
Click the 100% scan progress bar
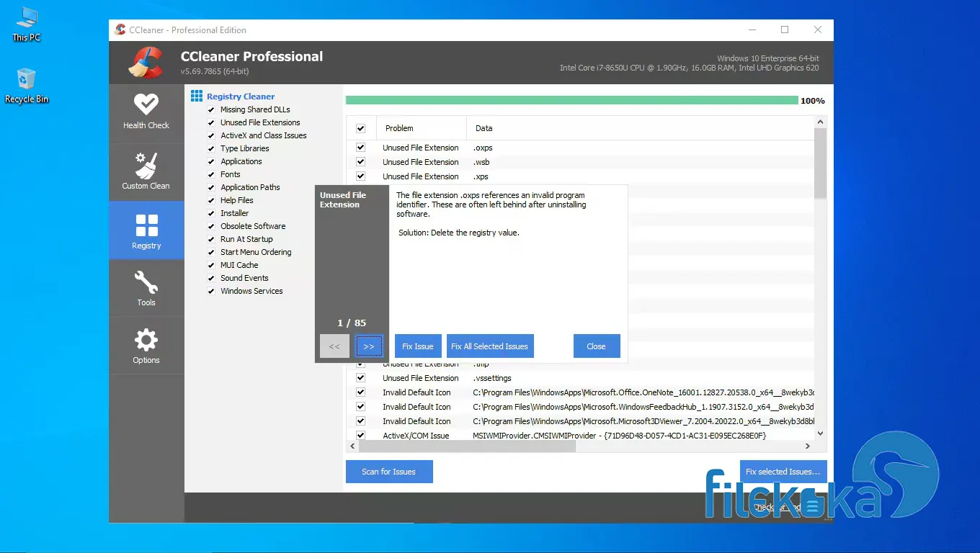click(572, 101)
